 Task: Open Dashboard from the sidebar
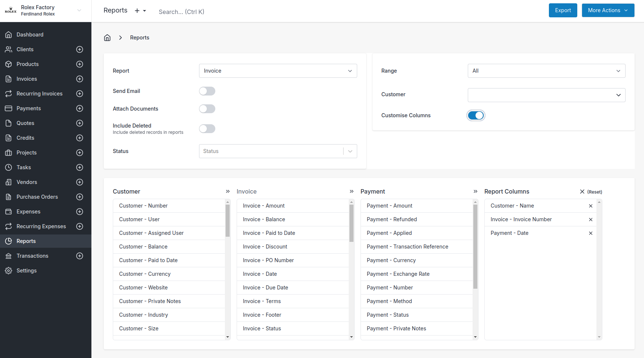(30, 35)
